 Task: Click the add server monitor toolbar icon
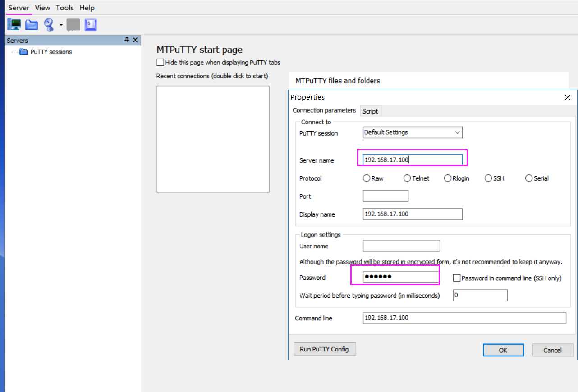tap(14, 24)
